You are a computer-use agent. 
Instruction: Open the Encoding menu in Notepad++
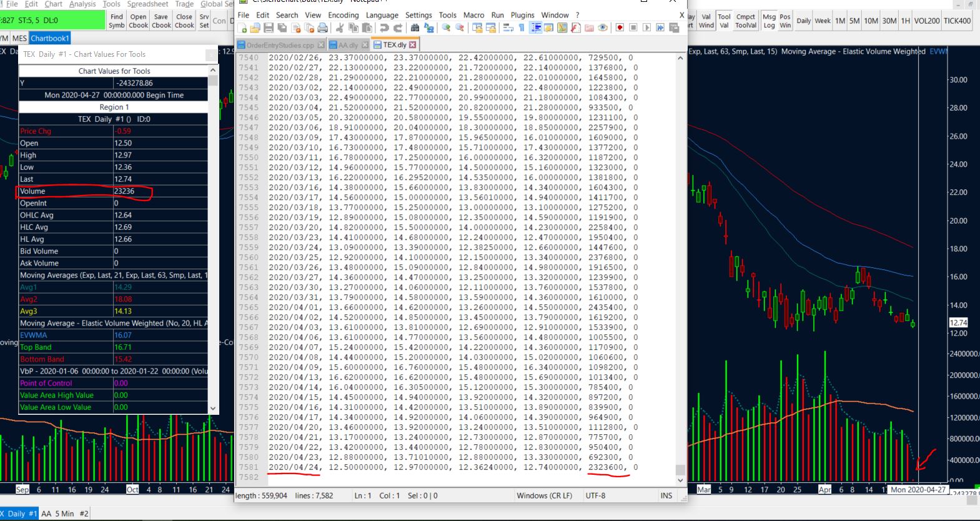coord(343,15)
